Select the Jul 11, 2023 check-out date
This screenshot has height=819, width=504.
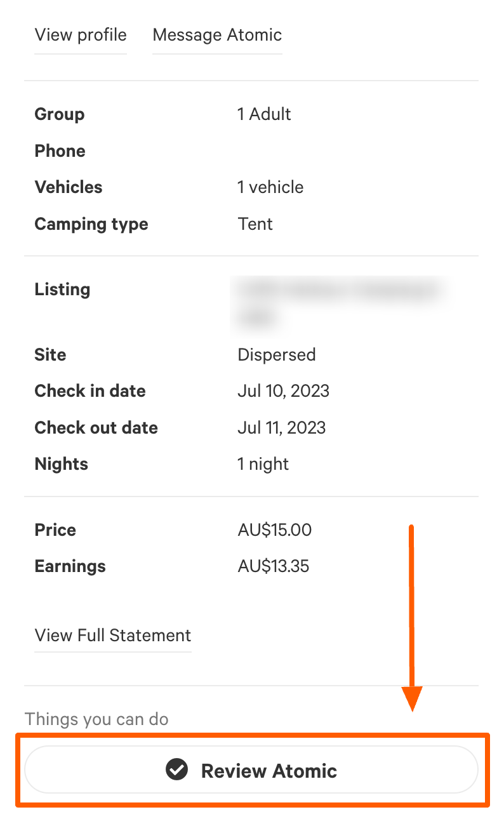pyautogui.click(x=282, y=427)
